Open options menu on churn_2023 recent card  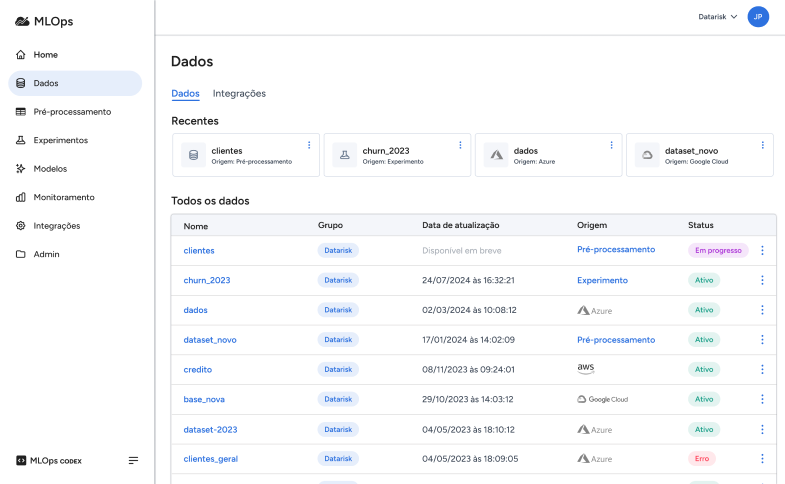click(460, 145)
